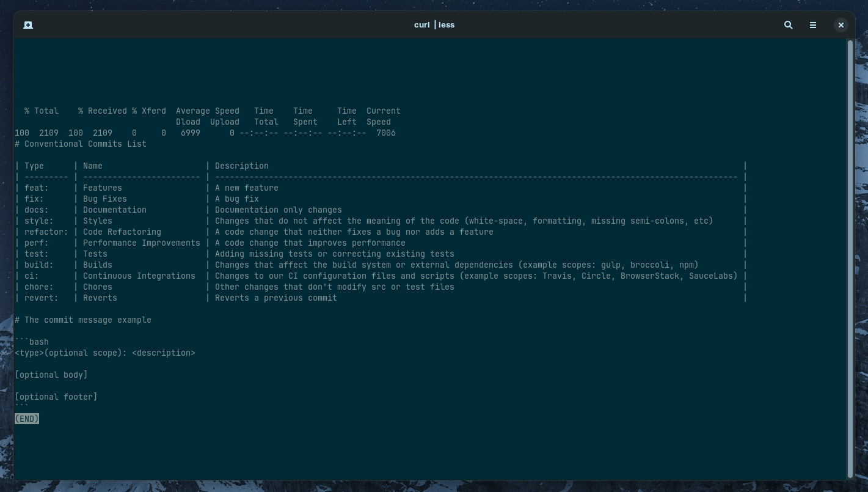Click the 'Continuous Integrations' name cell
Viewport: 868px width, 492px height.
coord(139,276)
